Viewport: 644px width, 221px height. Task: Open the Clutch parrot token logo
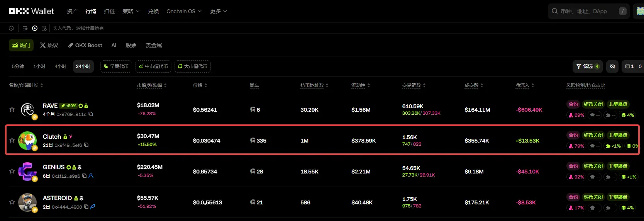[x=27, y=141]
